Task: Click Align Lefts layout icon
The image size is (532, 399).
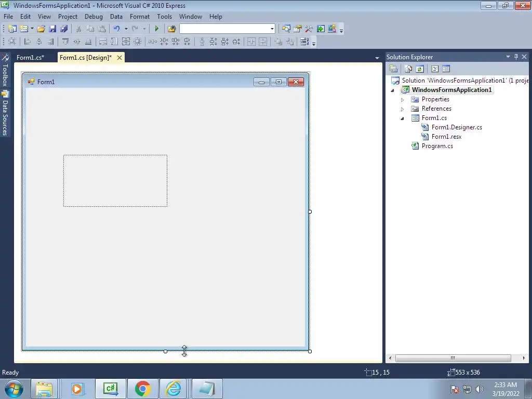Action: tap(28, 42)
